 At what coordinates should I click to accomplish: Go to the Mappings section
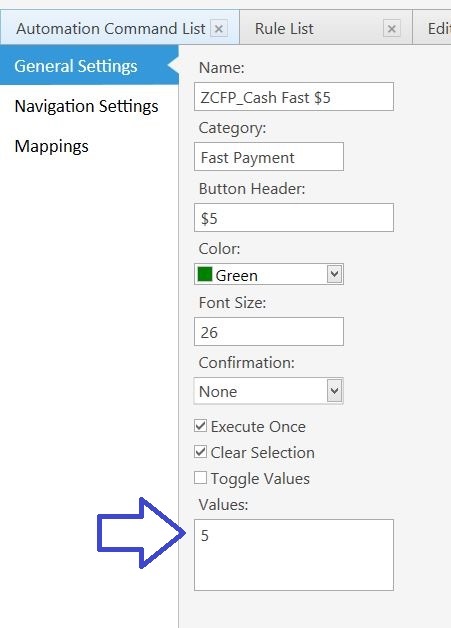[x=51, y=146]
